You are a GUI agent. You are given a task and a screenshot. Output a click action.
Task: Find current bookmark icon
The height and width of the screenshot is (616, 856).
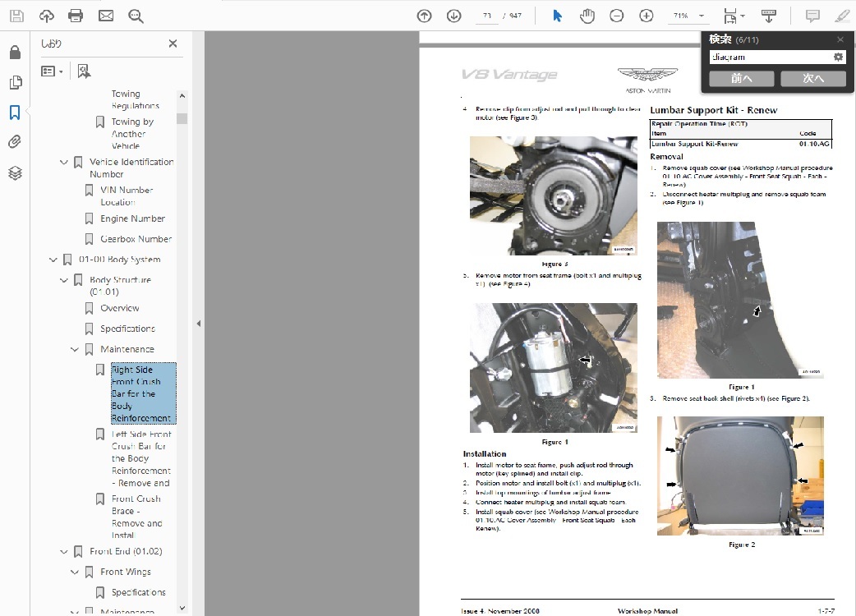point(84,71)
